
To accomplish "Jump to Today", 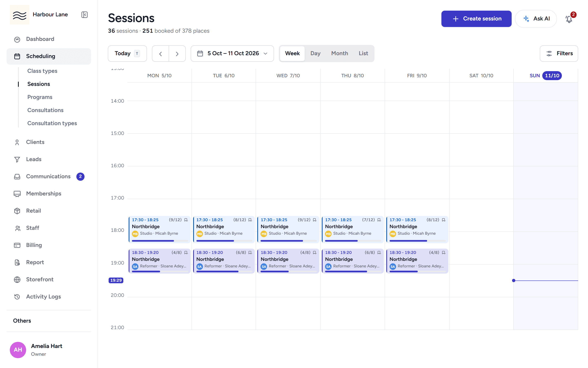I will (127, 54).
